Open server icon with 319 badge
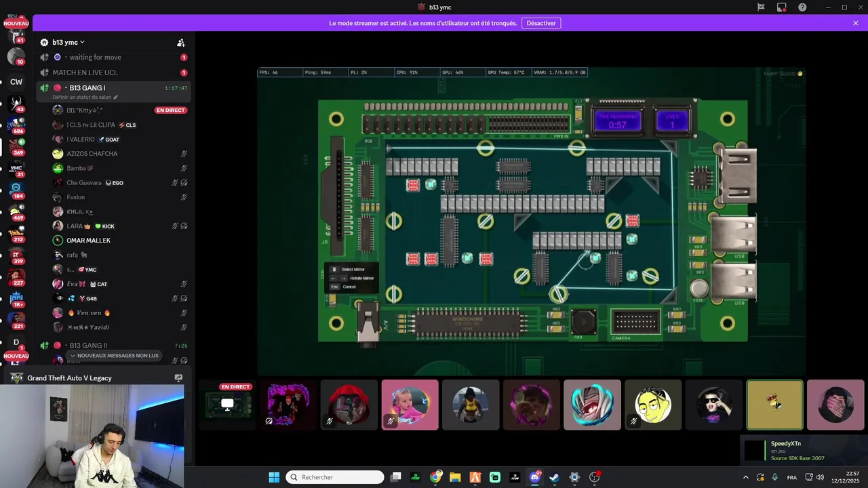This screenshot has height=488, width=868. (16, 255)
